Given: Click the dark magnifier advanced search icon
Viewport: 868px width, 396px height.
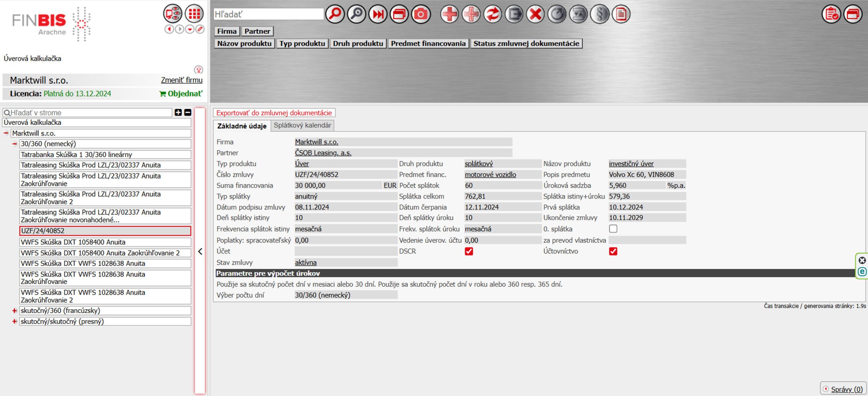Looking at the screenshot, I should coord(356,14).
